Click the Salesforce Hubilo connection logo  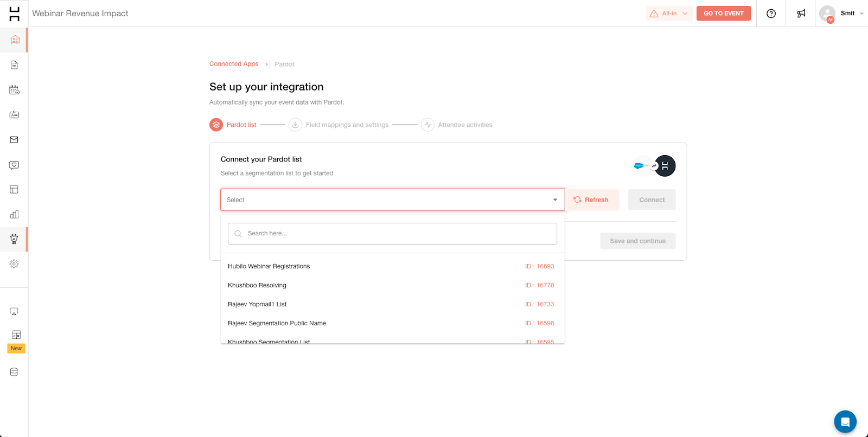654,166
